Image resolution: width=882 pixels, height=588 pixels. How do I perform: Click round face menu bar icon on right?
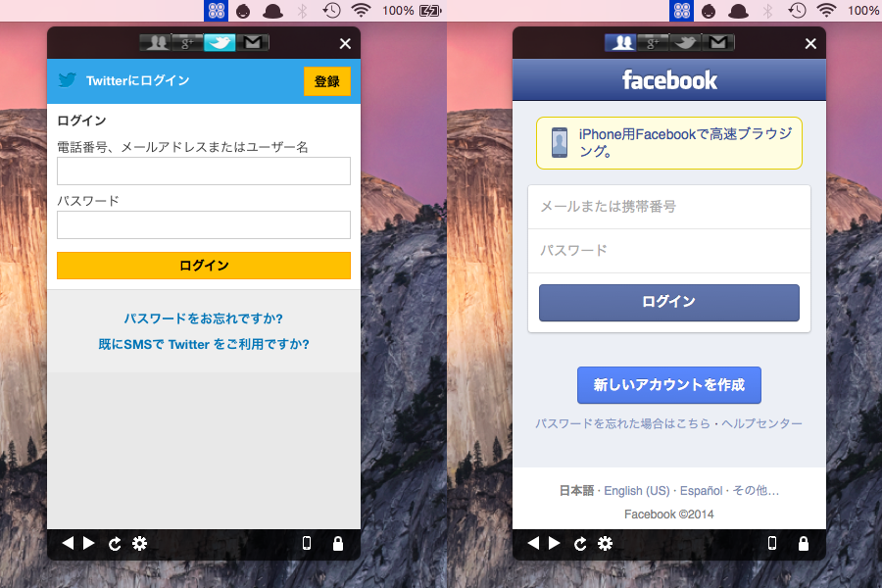pos(709,11)
